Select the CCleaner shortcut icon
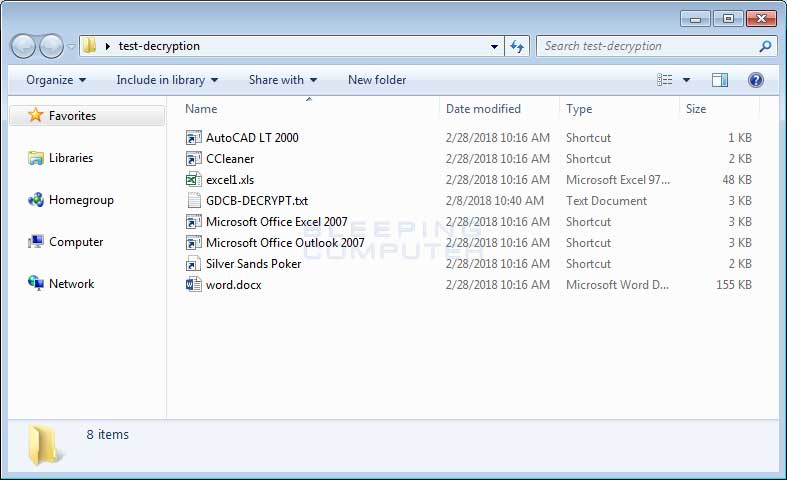Screen dimensions: 787x480 tap(193, 159)
